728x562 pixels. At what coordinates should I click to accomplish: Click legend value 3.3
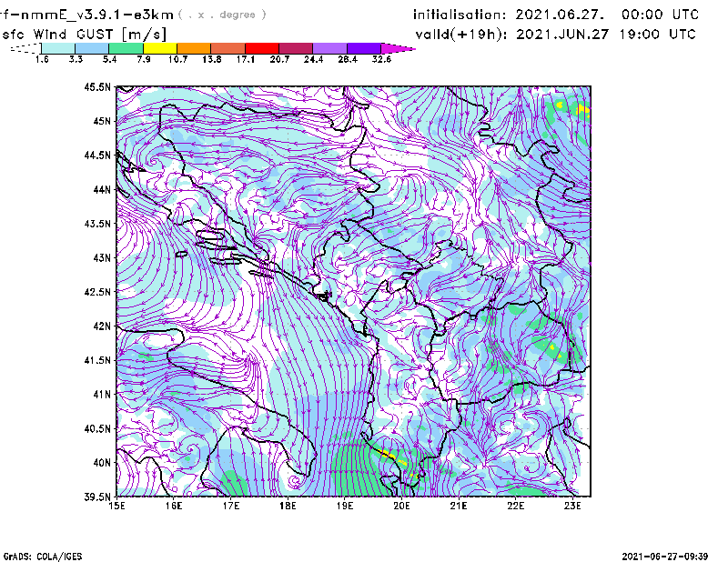coord(76,59)
